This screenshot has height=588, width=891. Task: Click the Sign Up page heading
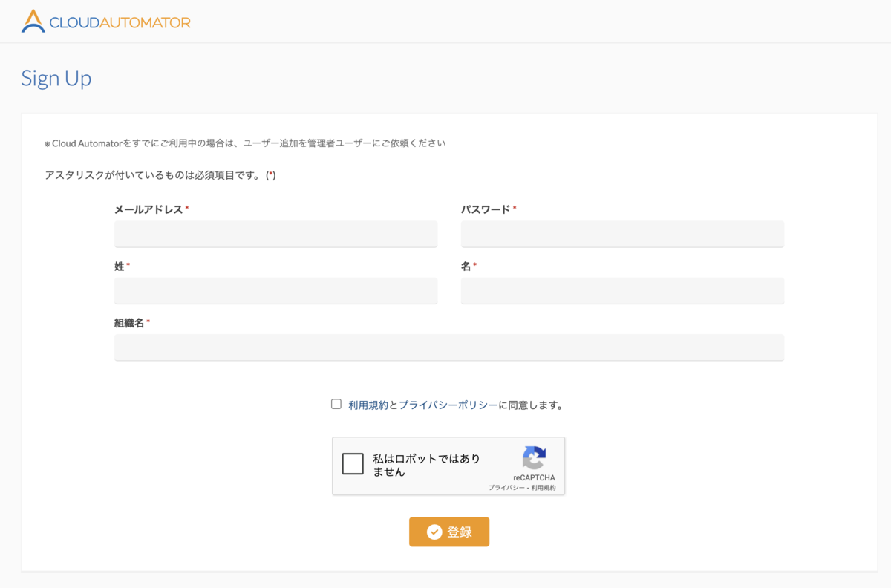pos(56,78)
